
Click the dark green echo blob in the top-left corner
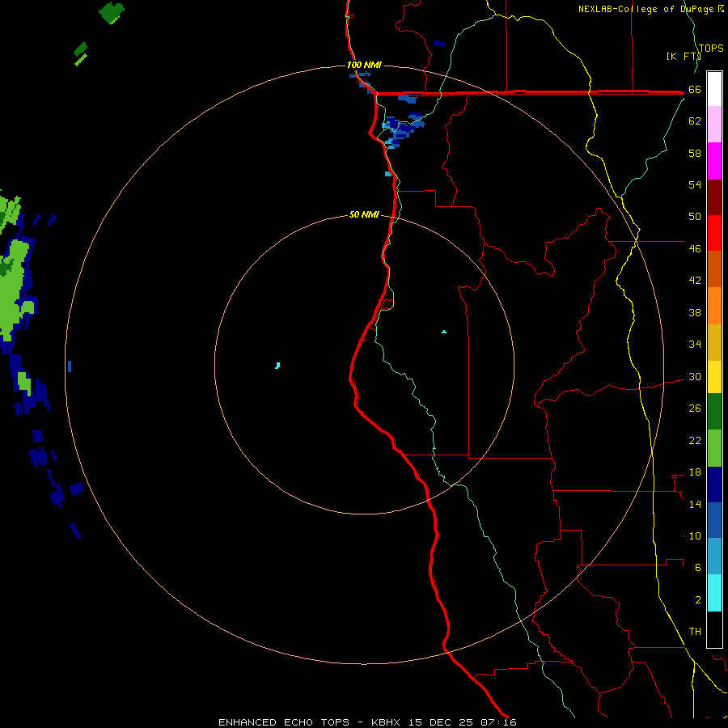tap(112, 12)
